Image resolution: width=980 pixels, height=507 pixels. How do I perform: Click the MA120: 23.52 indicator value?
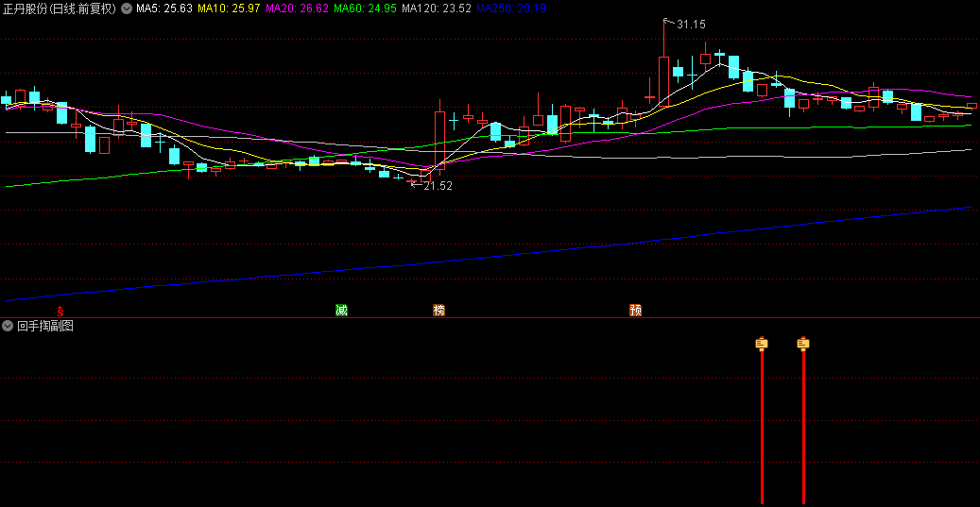437,8
